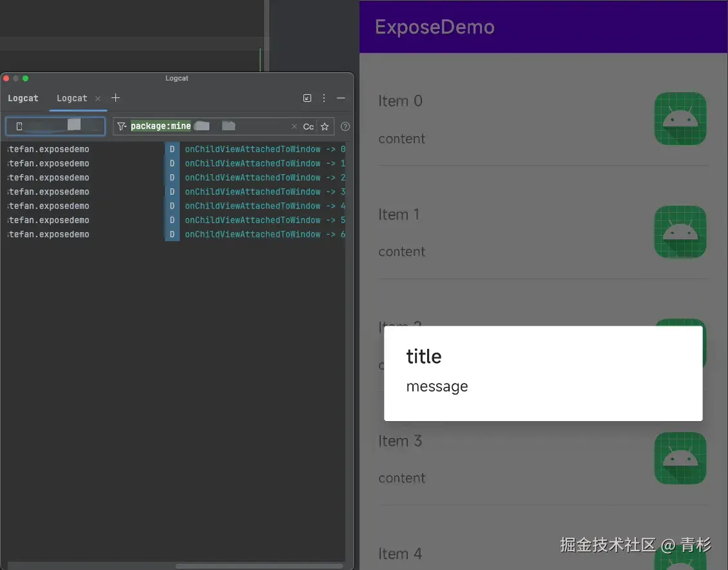
Task: Switch to the Logcat tab
Action: point(72,98)
